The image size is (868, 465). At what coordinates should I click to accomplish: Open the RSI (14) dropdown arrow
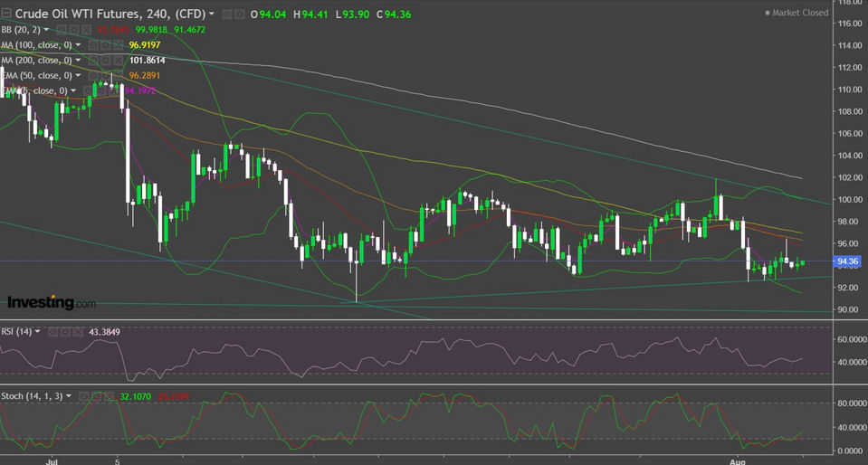(x=37, y=332)
